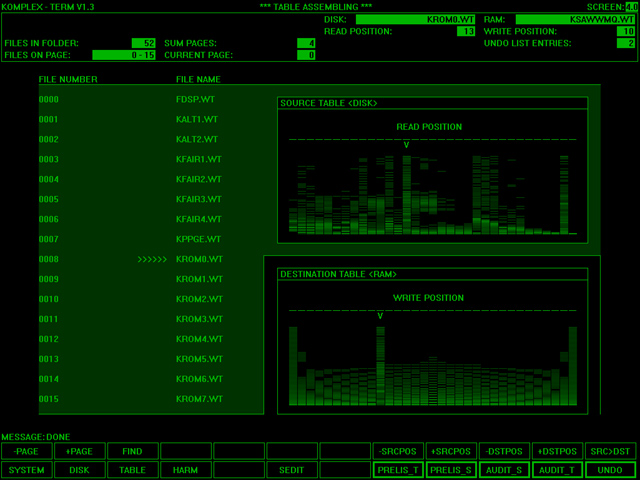Click file number 0015
Screen dimensions: 640x480
pyautogui.click(x=49, y=399)
